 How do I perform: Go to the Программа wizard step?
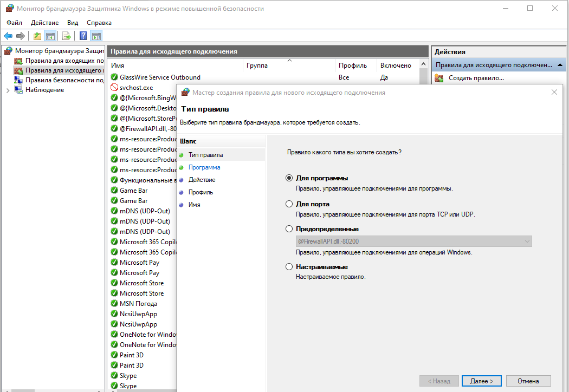(204, 167)
